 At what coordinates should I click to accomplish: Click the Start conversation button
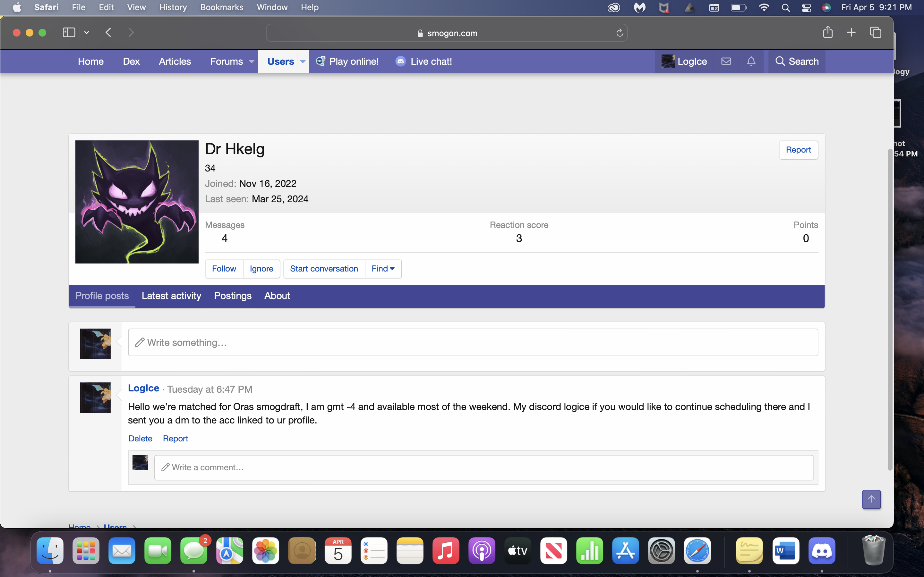[324, 269]
